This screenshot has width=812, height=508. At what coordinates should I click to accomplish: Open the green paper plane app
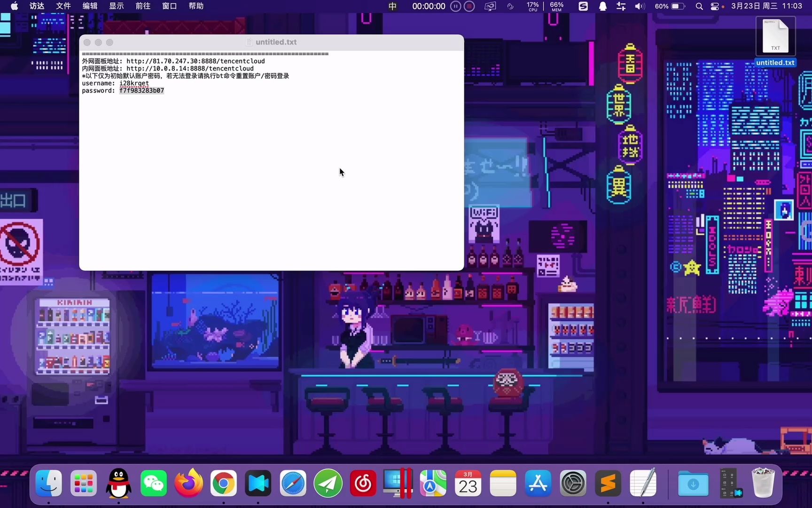pyautogui.click(x=328, y=483)
